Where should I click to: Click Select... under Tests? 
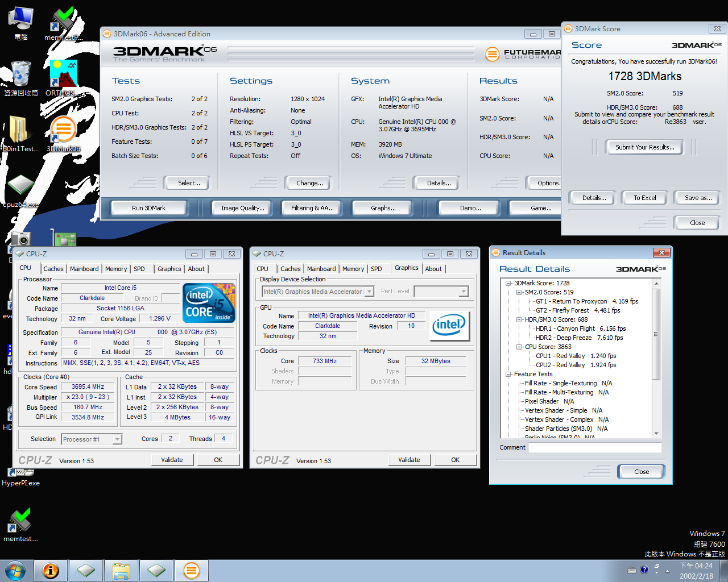coord(189,183)
